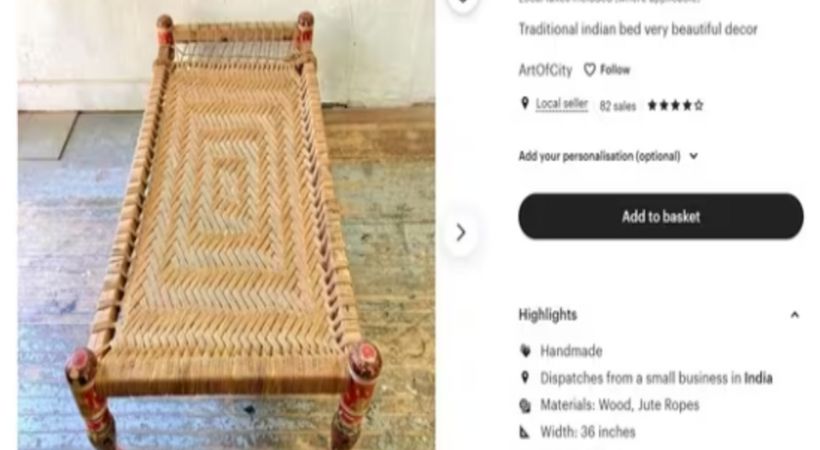The width and height of the screenshot is (820, 450).
Task: Click the Highlights heading
Action: click(548, 315)
